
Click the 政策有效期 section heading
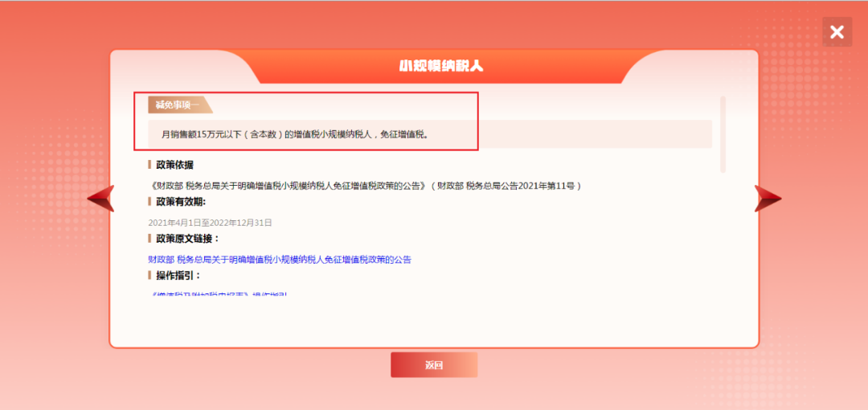point(181,202)
